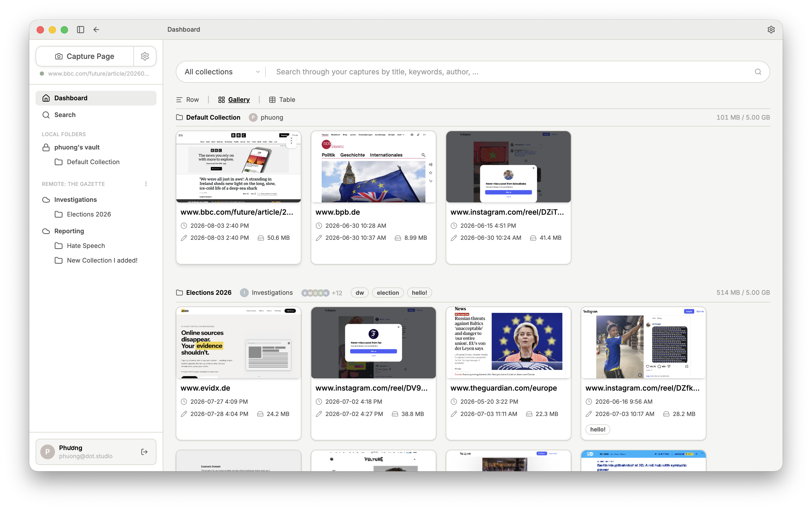Click the www.bbc.com/future/article title
The image size is (812, 510).
(237, 212)
